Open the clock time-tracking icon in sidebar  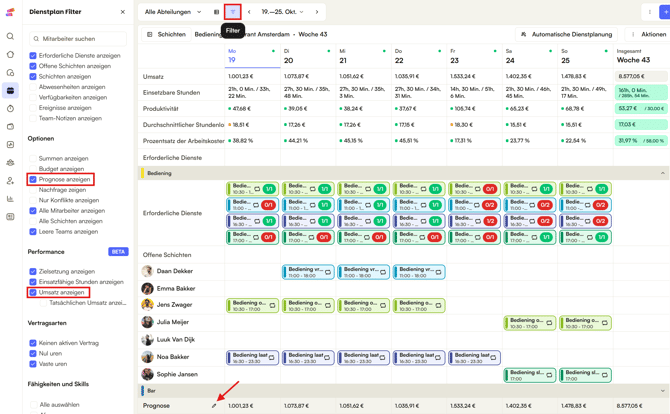pos(10,109)
